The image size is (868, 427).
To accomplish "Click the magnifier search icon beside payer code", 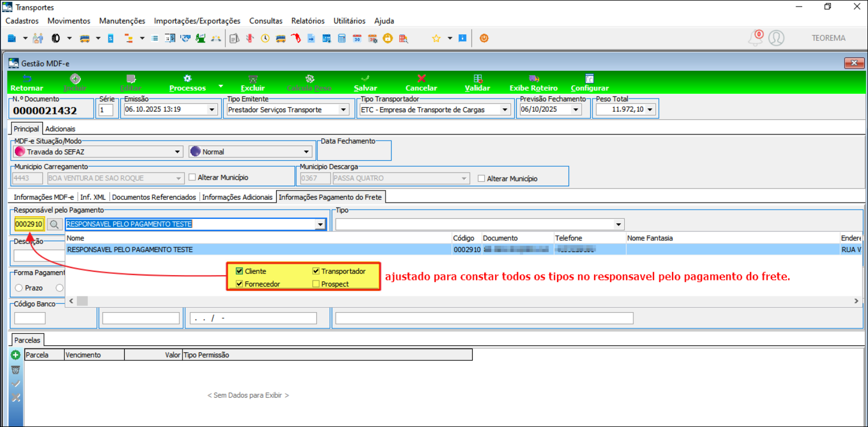I will pyautogui.click(x=54, y=224).
